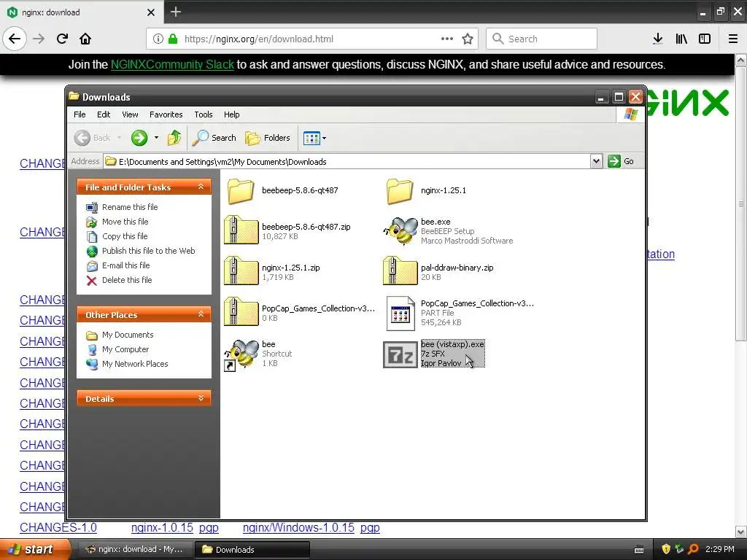Image resolution: width=747 pixels, height=560 pixels.
Task: Expand the Details panel
Action: pos(201,398)
